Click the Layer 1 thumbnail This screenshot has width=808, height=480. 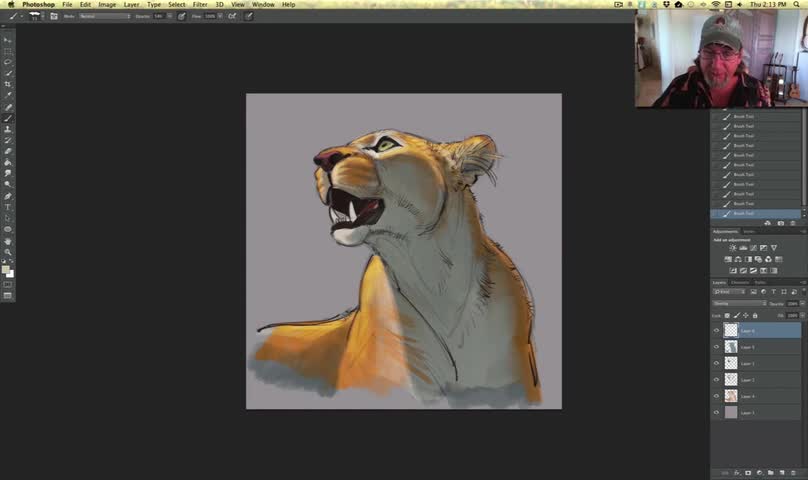click(x=731, y=412)
